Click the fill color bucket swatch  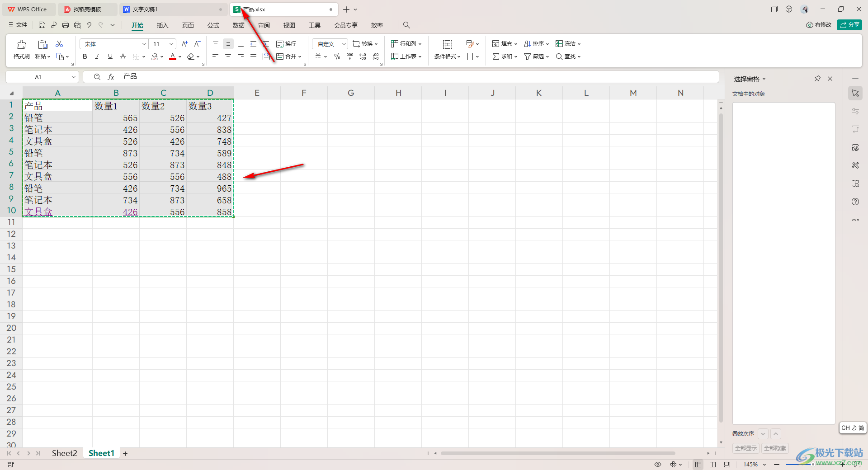155,56
